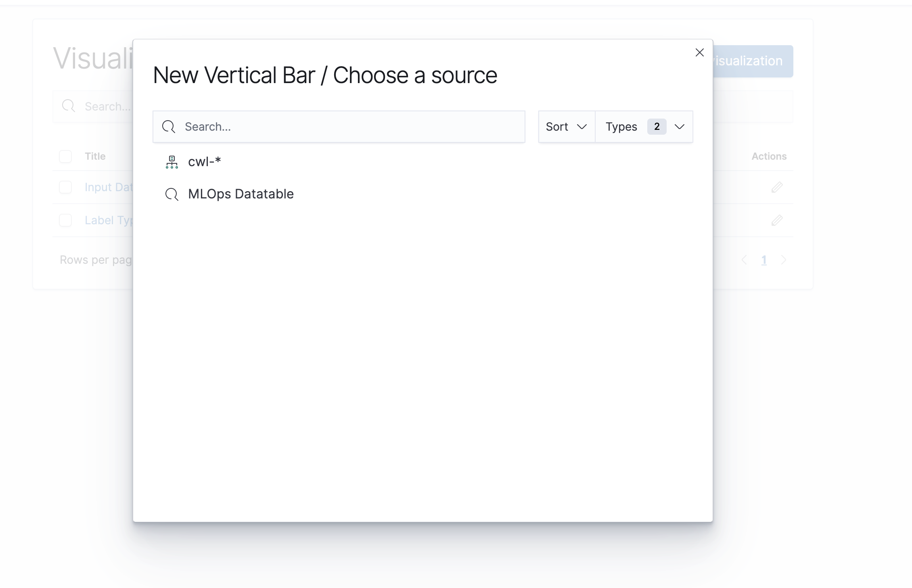Click the background search magnifier icon

[x=69, y=106]
